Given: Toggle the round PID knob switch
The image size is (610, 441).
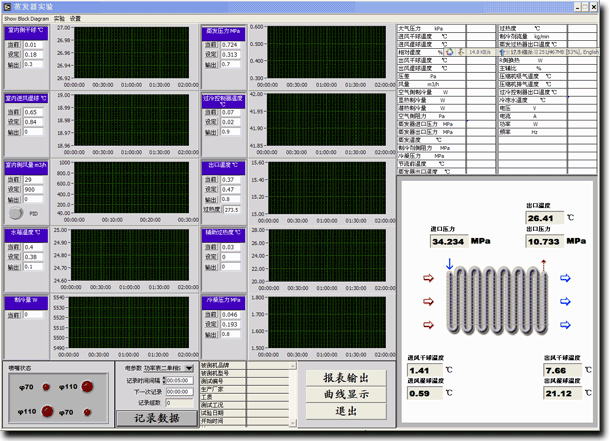Looking at the screenshot, I should pyautogui.click(x=14, y=213).
